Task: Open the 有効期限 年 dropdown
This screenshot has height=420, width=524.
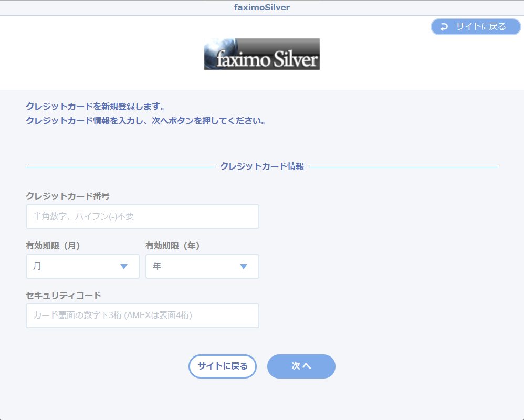Action: (202, 266)
